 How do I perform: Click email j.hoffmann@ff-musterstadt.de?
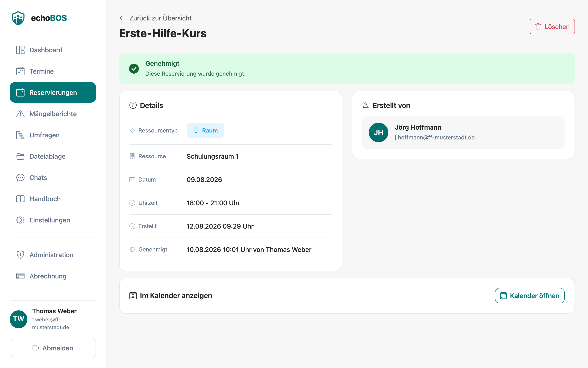435,137
